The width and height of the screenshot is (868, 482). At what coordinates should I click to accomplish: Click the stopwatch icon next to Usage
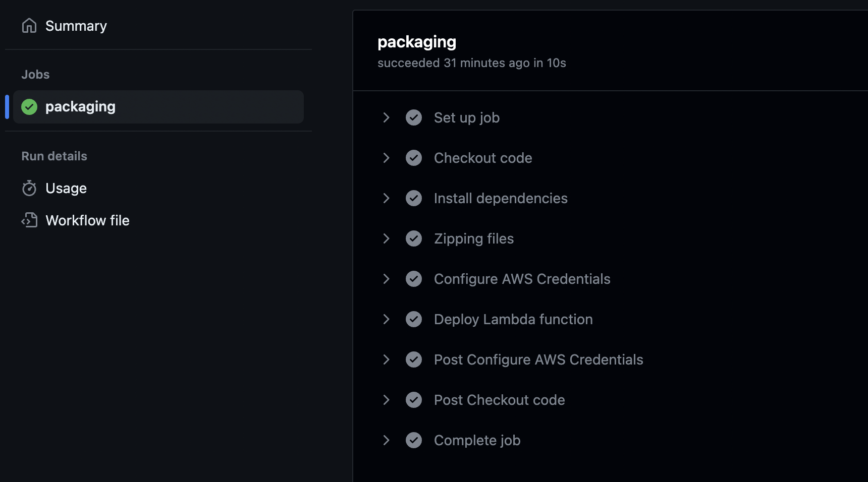29,188
